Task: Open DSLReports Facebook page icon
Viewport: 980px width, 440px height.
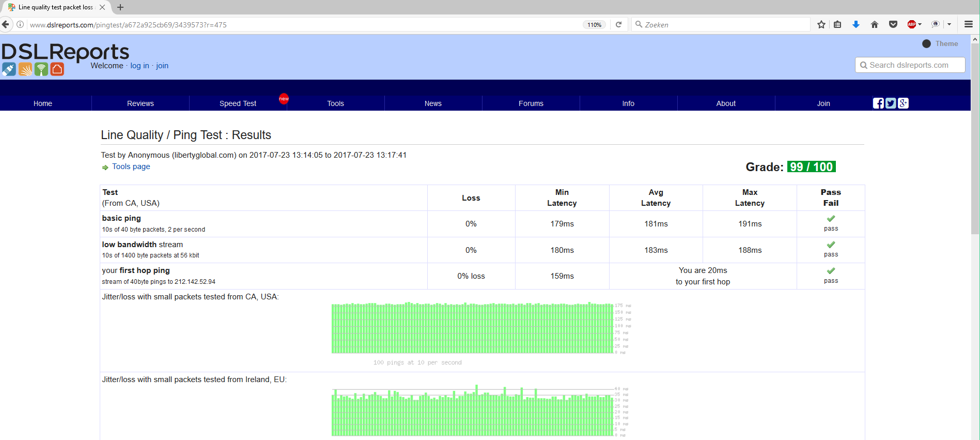Action: (878, 103)
